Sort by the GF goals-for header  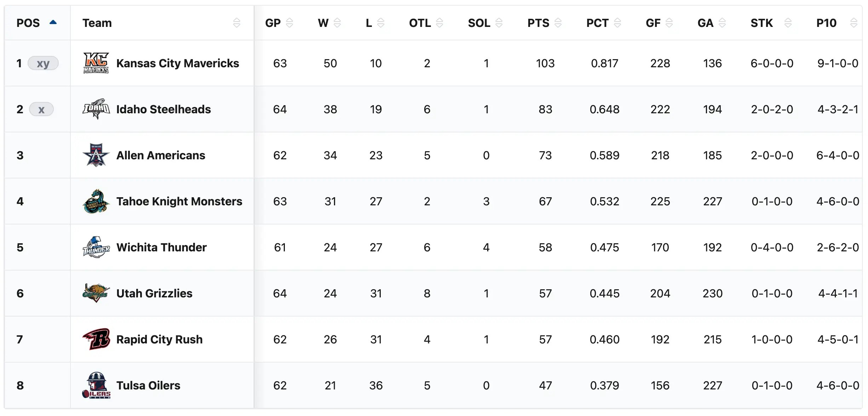669,23
